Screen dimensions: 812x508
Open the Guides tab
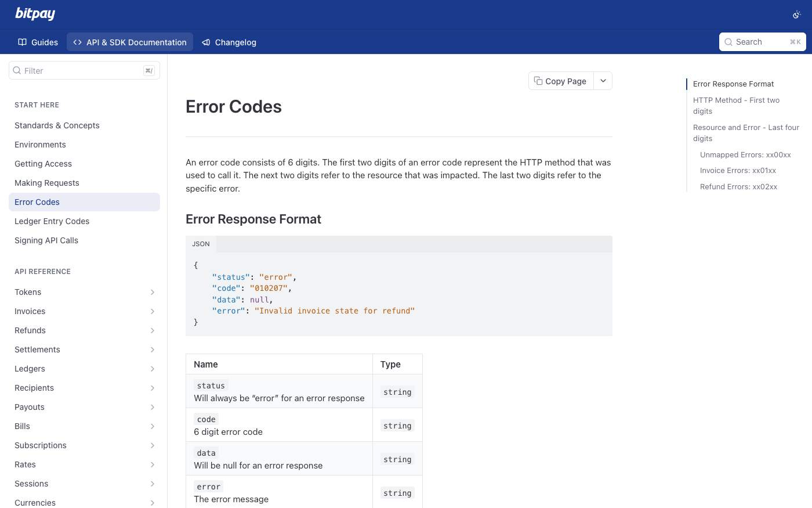(x=38, y=42)
